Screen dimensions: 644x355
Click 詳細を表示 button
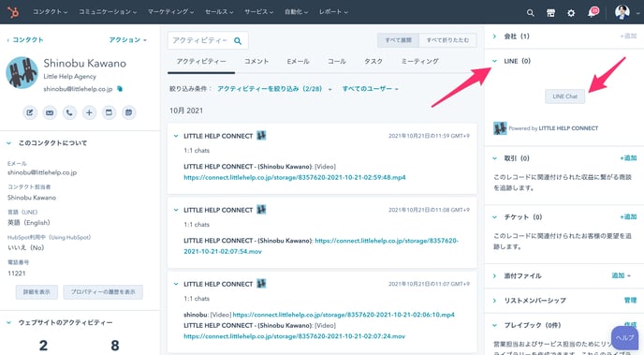pyautogui.click(x=37, y=291)
